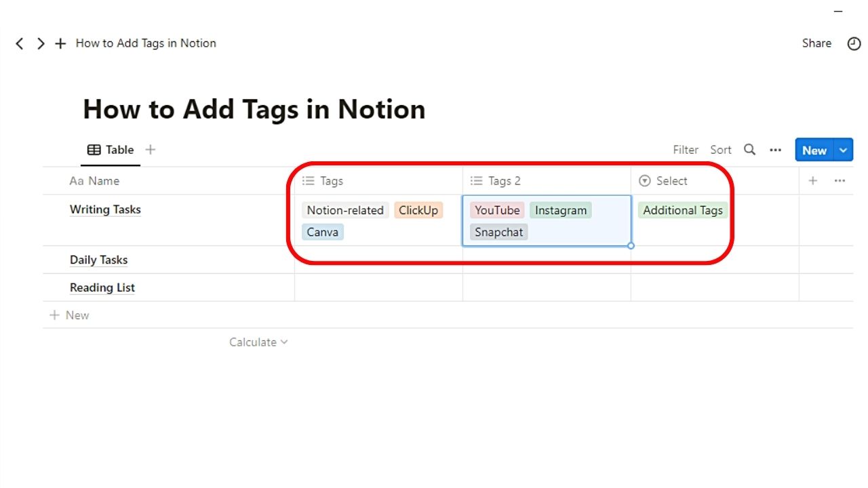Open the New button dropdown chevron
868x488 pixels.
click(843, 150)
